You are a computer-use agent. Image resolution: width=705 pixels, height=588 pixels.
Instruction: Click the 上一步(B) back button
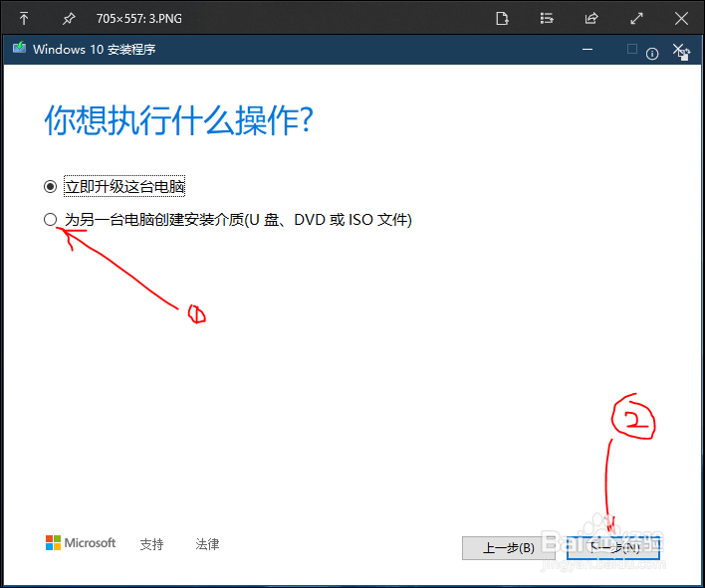(x=509, y=548)
